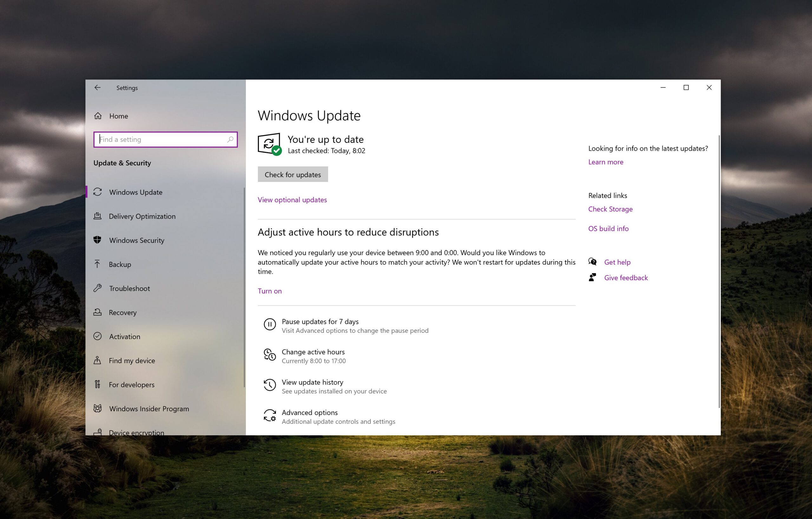Open OS build info link
The width and height of the screenshot is (812, 519).
[608, 229]
